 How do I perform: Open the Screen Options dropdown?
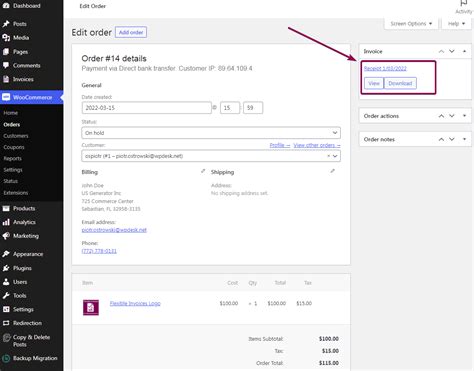411,24
